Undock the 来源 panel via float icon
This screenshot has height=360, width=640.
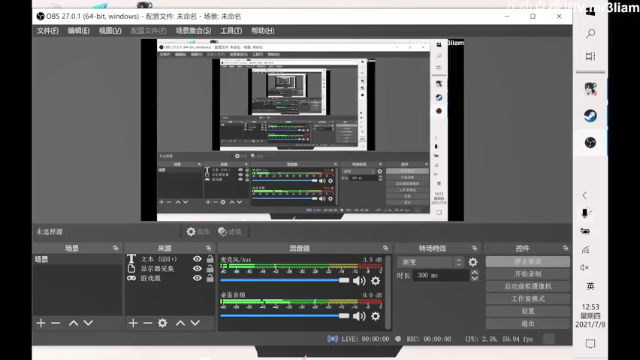[x=209, y=248]
